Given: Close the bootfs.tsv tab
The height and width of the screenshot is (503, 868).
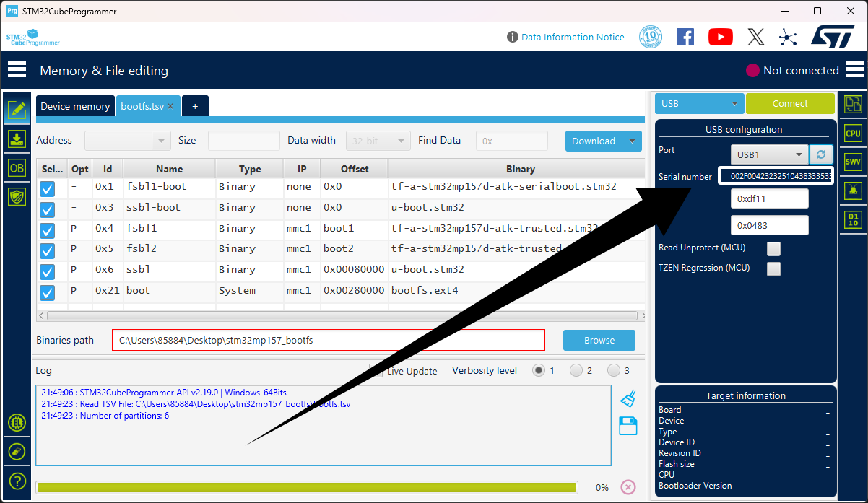Looking at the screenshot, I should pos(170,106).
